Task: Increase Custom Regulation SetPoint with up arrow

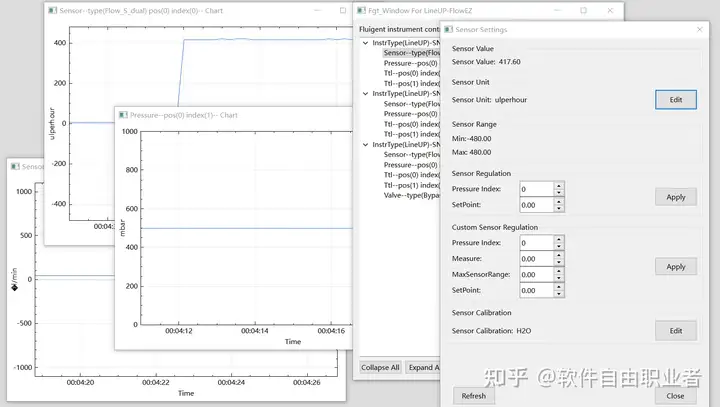Action: coord(559,287)
